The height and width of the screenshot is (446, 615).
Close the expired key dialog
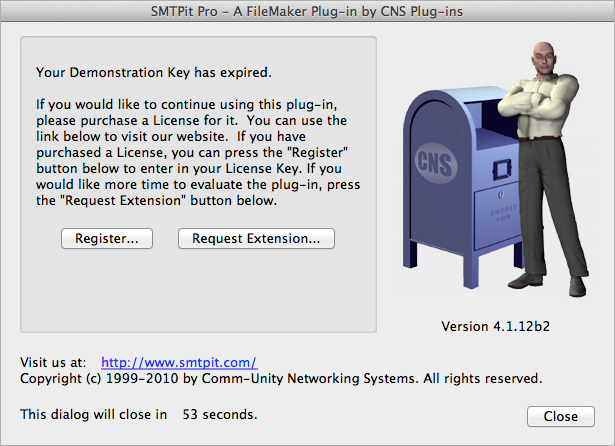[x=560, y=416]
